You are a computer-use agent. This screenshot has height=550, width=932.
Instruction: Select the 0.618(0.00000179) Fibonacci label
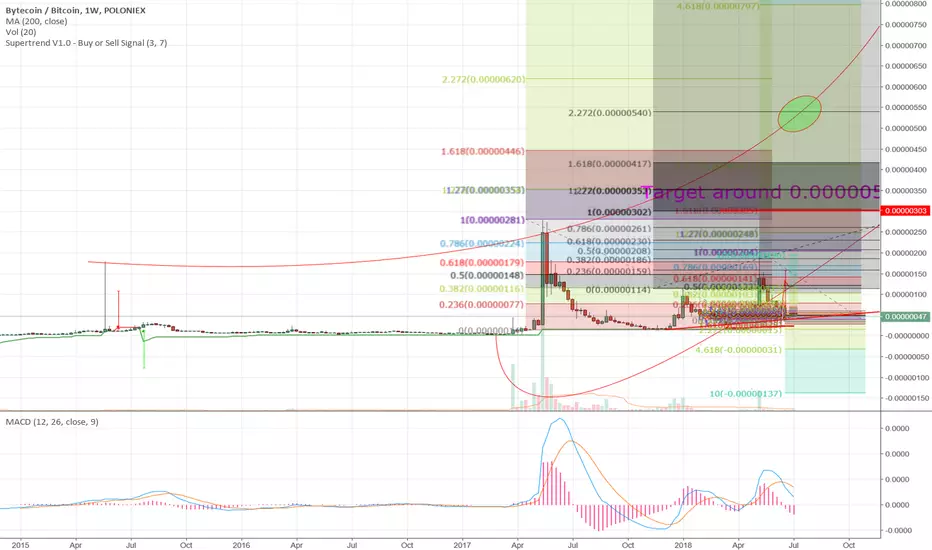[482, 262]
